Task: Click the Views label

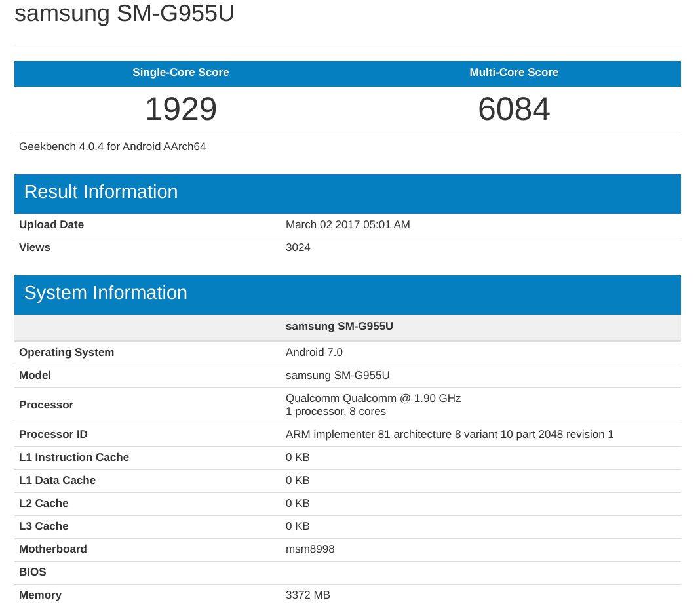Action: click(34, 247)
